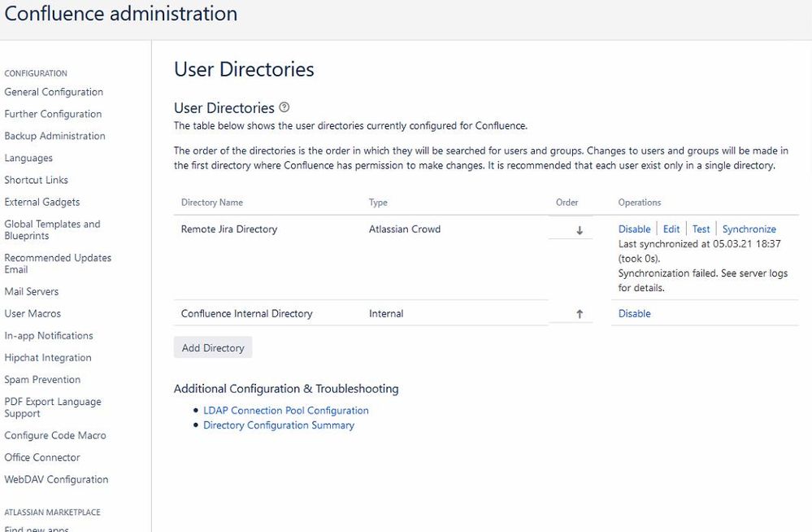Open External Gadgets page
Image resolution: width=812 pixels, height=532 pixels.
42,203
